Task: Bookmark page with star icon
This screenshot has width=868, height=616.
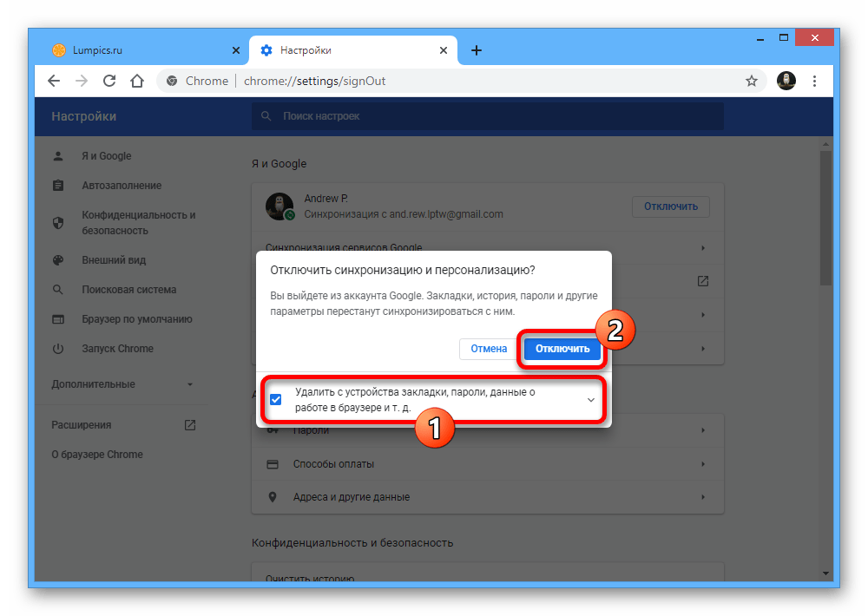Action: point(752,81)
